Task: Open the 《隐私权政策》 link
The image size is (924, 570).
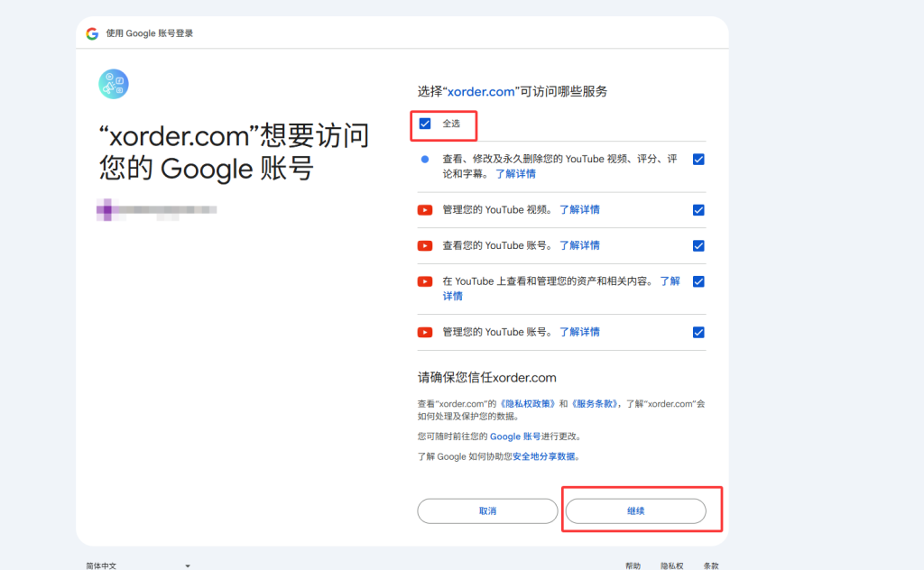Action: [x=527, y=403]
